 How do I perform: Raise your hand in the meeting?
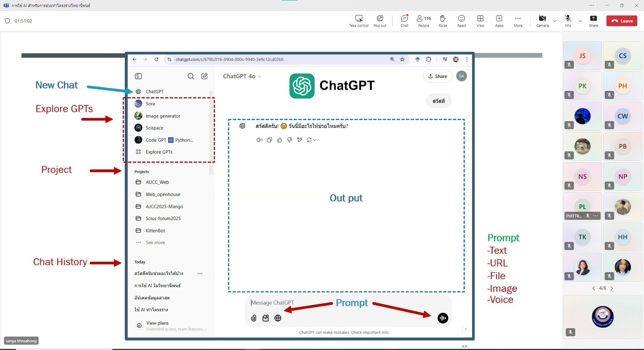tap(443, 21)
